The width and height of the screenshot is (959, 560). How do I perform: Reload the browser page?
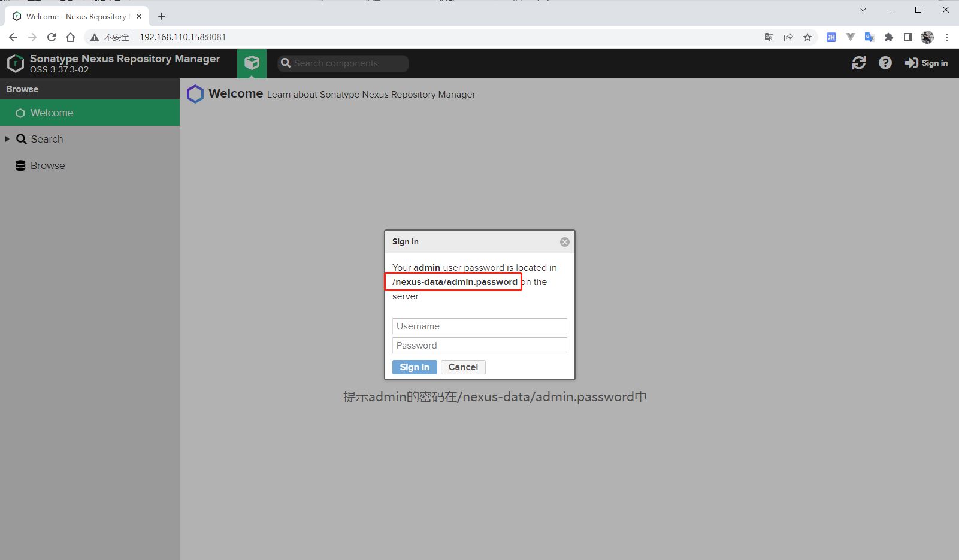(52, 37)
